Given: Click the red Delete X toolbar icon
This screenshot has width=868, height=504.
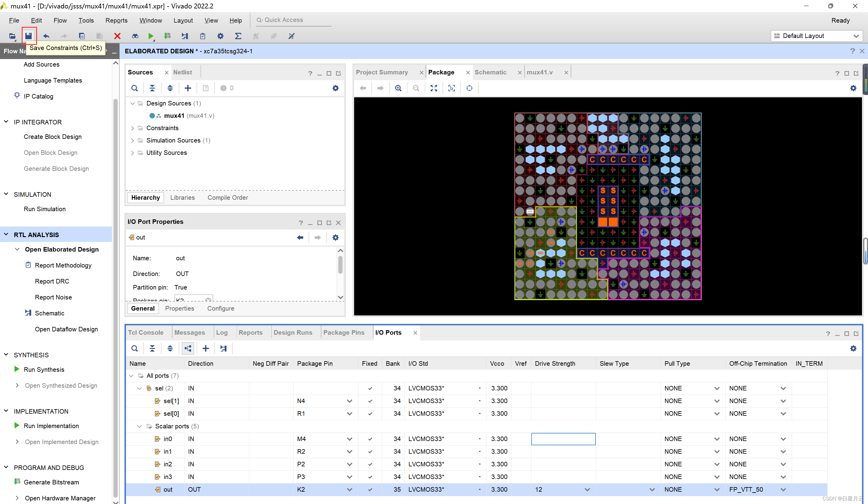Looking at the screenshot, I should coord(117,36).
